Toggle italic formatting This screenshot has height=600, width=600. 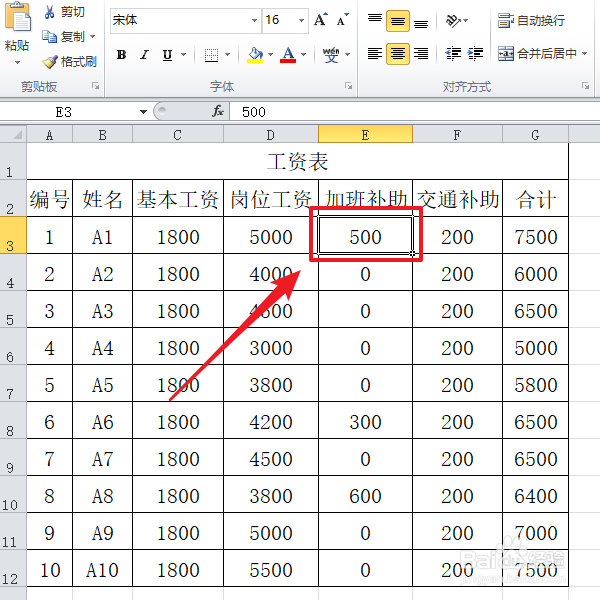pos(144,55)
